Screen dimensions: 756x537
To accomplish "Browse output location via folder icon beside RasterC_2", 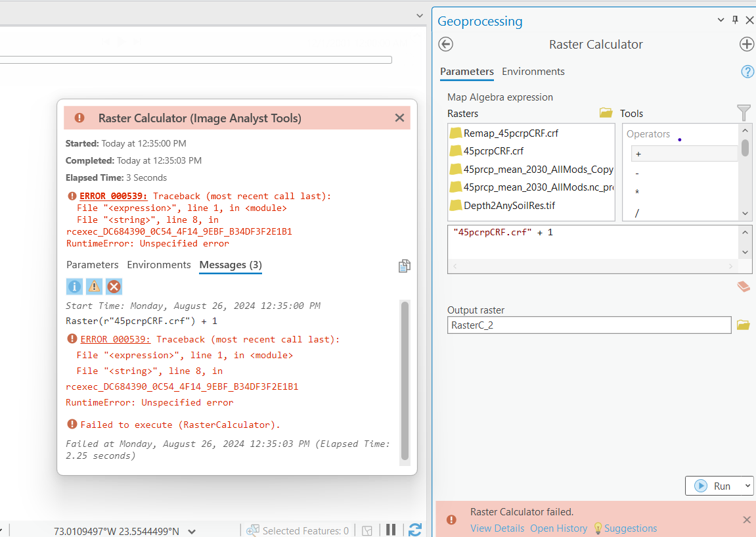I will coord(743,325).
